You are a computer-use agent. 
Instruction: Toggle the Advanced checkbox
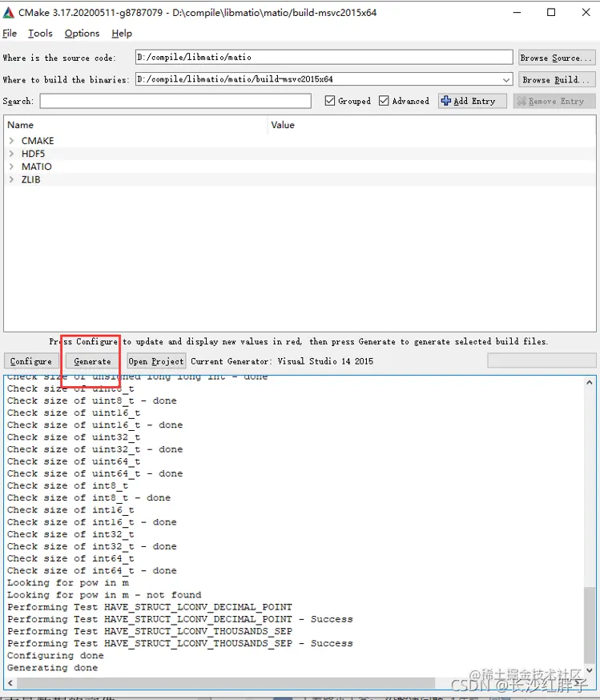click(x=384, y=101)
